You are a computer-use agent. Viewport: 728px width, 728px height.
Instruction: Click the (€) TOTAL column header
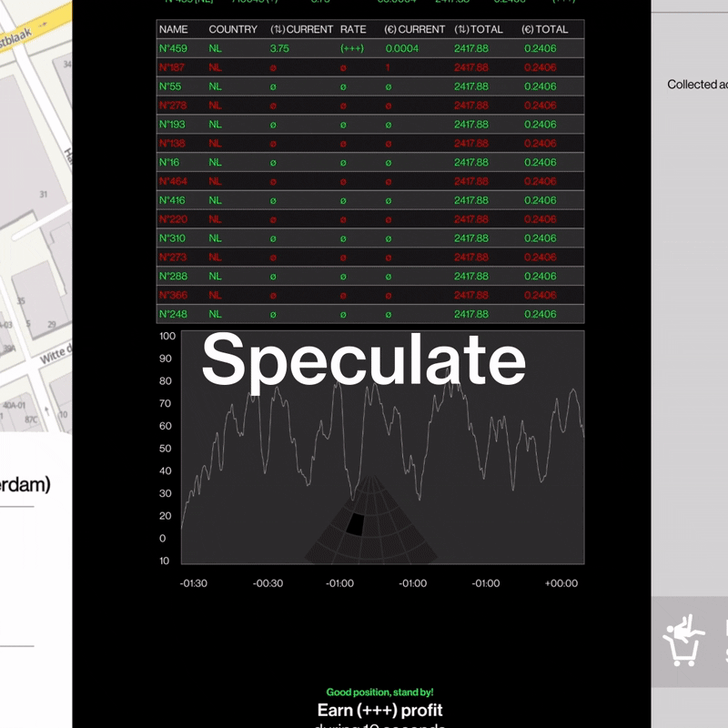click(x=544, y=29)
